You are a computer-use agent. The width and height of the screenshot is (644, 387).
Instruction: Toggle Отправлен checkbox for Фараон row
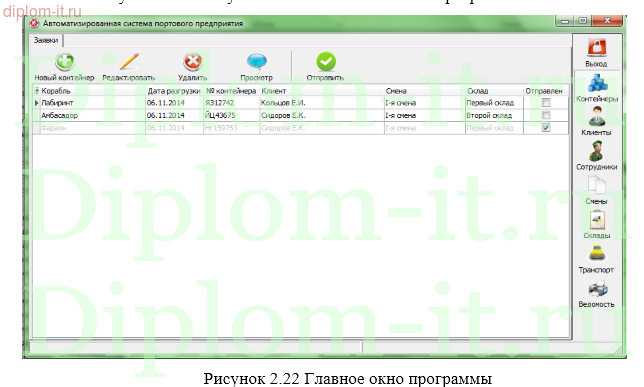[x=546, y=128]
